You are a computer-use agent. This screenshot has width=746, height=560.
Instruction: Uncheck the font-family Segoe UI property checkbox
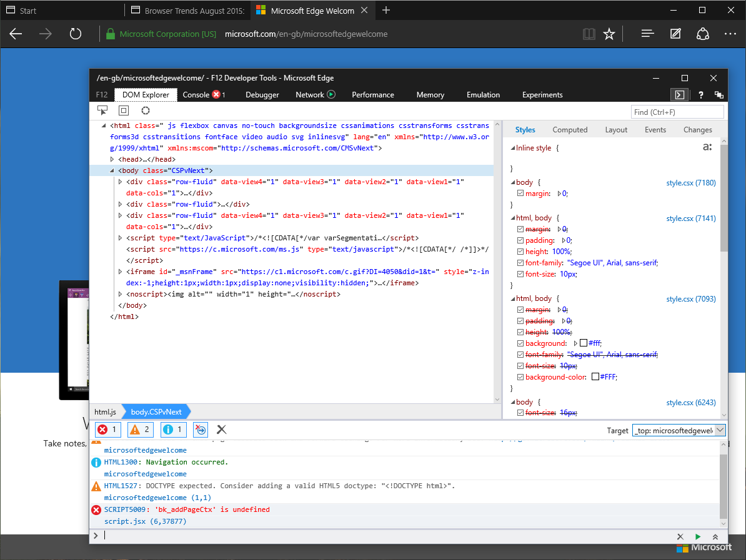click(x=520, y=263)
